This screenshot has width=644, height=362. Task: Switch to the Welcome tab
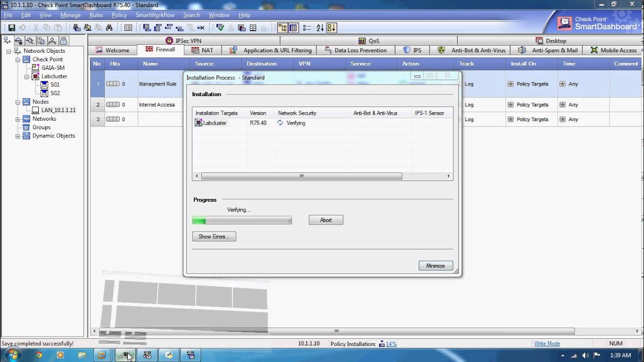pyautogui.click(x=113, y=50)
